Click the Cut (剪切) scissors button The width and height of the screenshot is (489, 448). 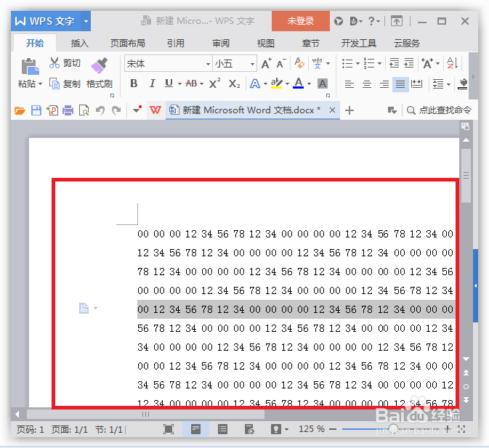click(x=65, y=62)
